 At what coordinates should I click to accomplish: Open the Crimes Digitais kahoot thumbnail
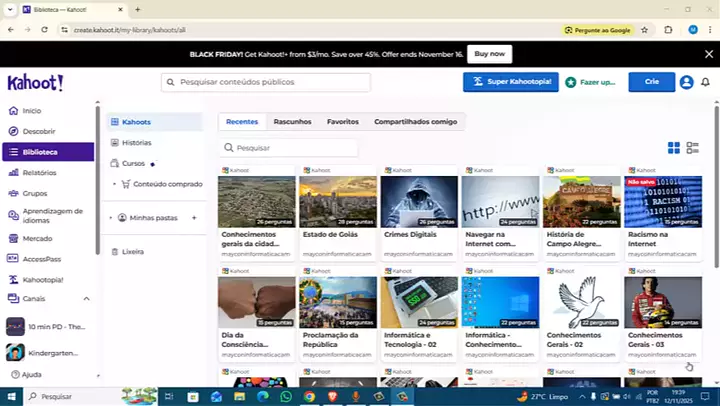[x=419, y=202]
